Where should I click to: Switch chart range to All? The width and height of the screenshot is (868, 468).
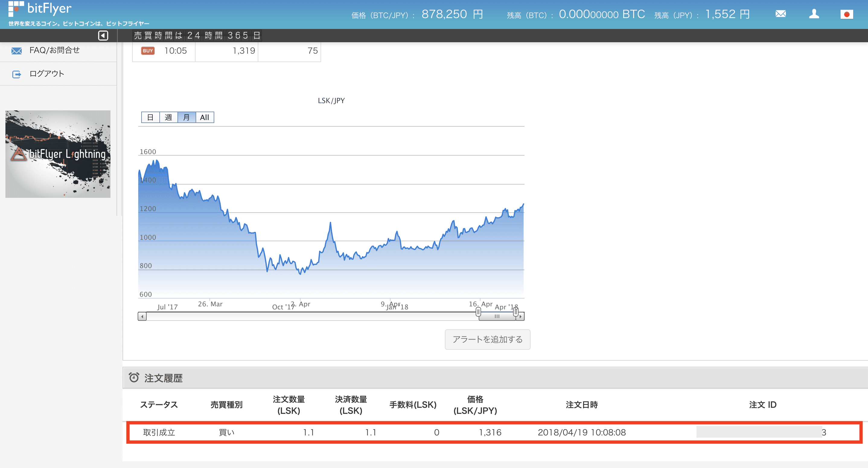coord(205,118)
